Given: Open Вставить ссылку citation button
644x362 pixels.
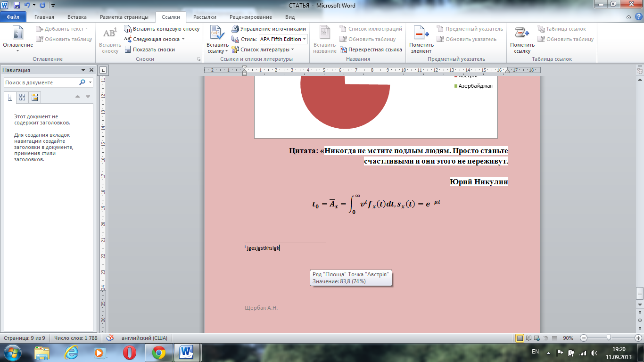Looking at the screenshot, I should [217, 40].
